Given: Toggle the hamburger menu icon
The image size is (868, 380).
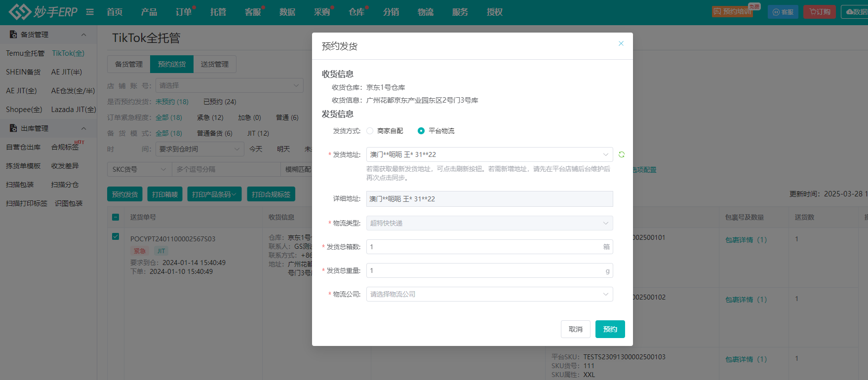Looking at the screenshot, I should pyautogui.click(x=90, y=12).
